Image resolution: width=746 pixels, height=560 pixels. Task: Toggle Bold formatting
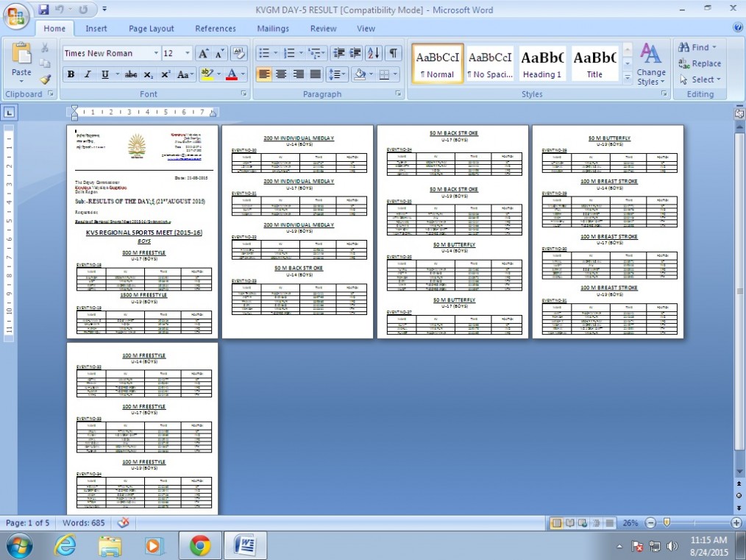pos(71,74)
